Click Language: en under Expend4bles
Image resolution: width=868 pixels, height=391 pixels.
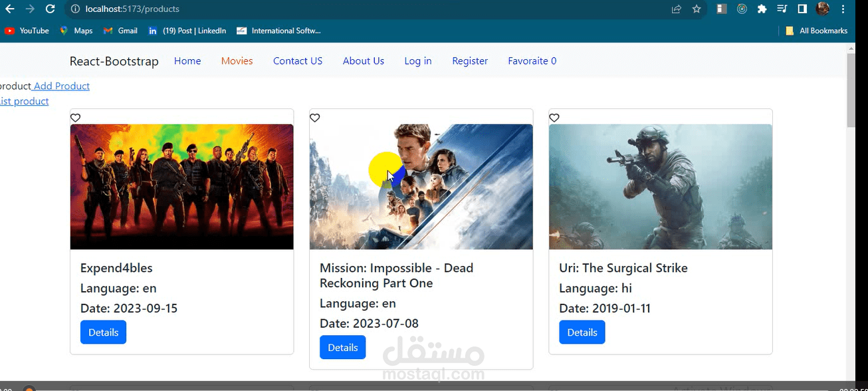pyautogui.click(x=118, y=289)
